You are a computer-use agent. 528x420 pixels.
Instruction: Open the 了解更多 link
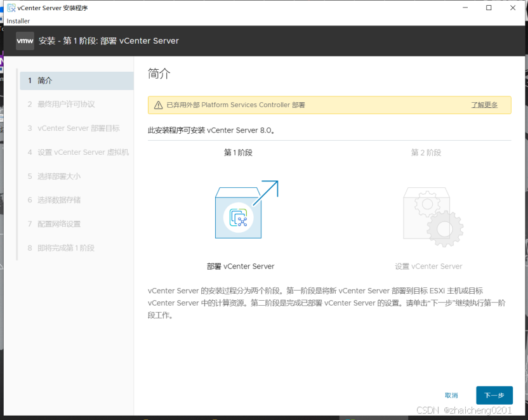tap(484, 105)
